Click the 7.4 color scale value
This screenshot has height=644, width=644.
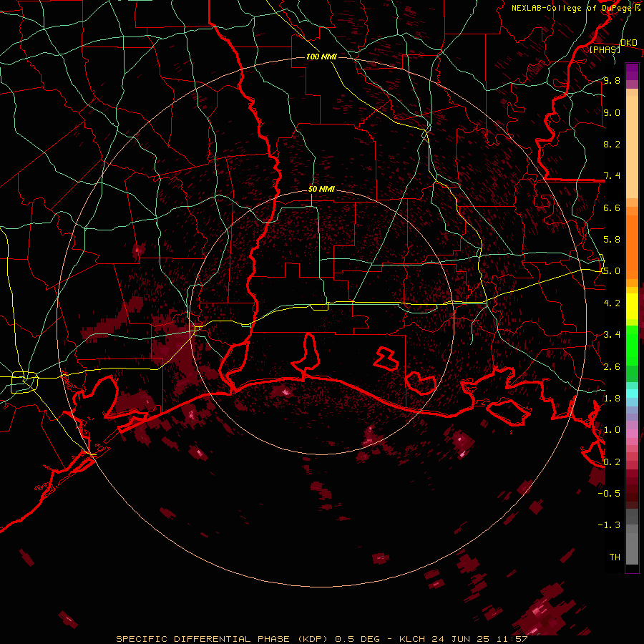click(612, 176)
